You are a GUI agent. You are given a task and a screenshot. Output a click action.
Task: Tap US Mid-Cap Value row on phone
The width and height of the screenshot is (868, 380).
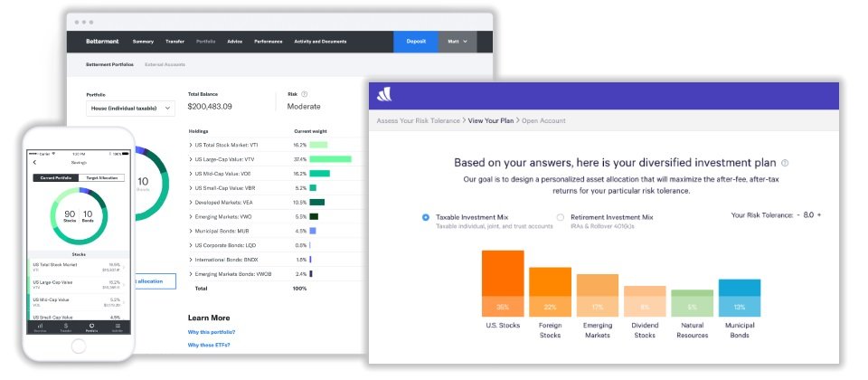[x=79, y=302]
